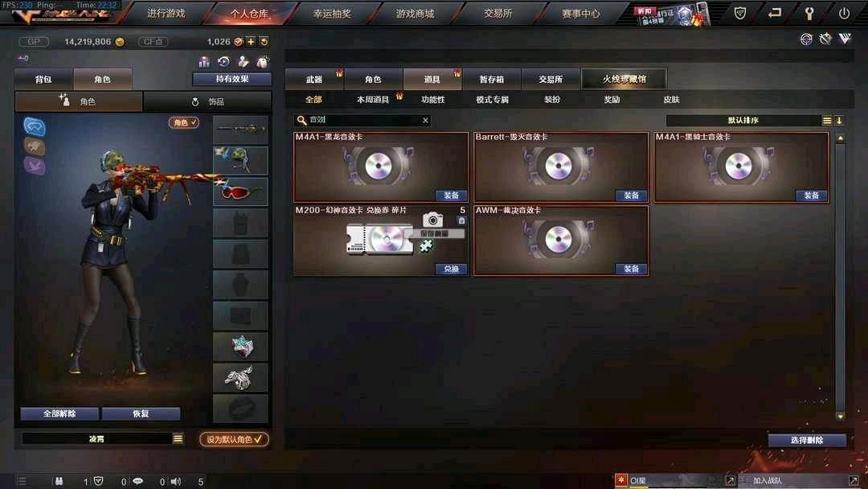868x489 pixels.
Task: Click the 全部解除 button
Action: pos(59,413)
